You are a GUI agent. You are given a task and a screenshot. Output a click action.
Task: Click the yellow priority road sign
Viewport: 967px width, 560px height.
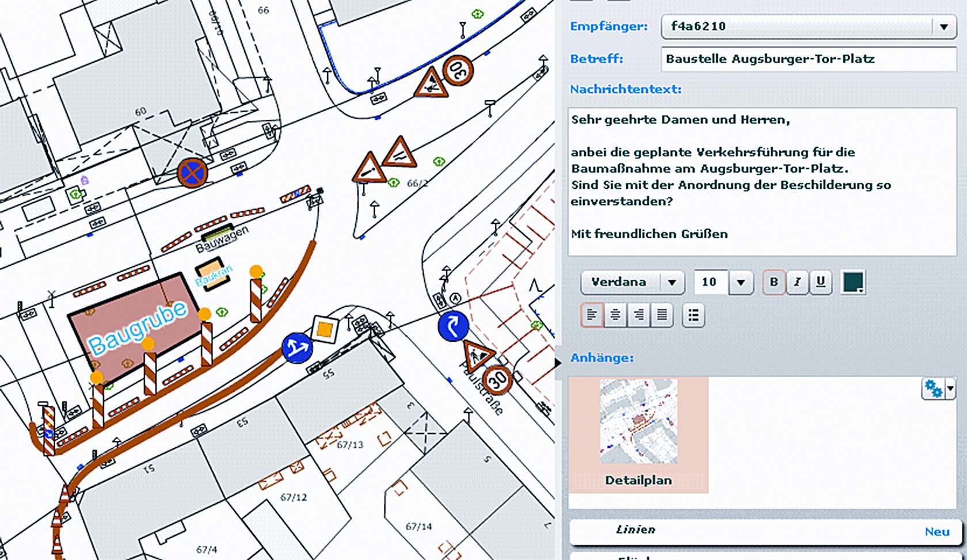coord(324,330)
